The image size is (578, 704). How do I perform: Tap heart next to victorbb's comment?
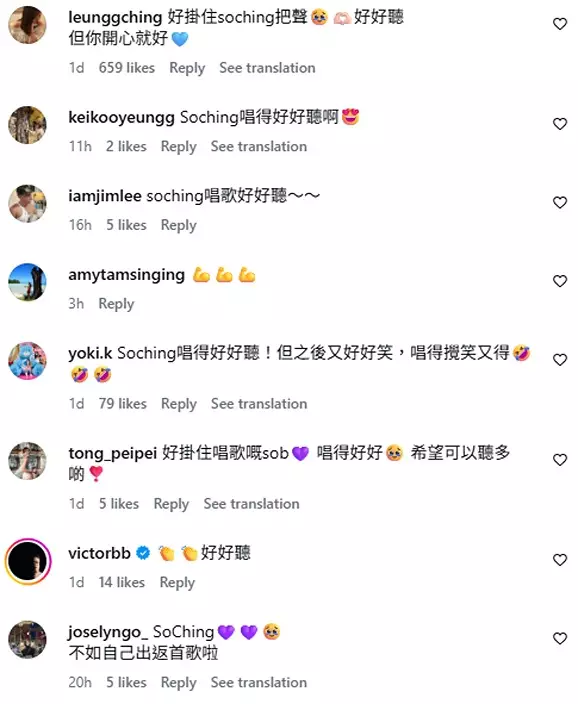[560, 560]
